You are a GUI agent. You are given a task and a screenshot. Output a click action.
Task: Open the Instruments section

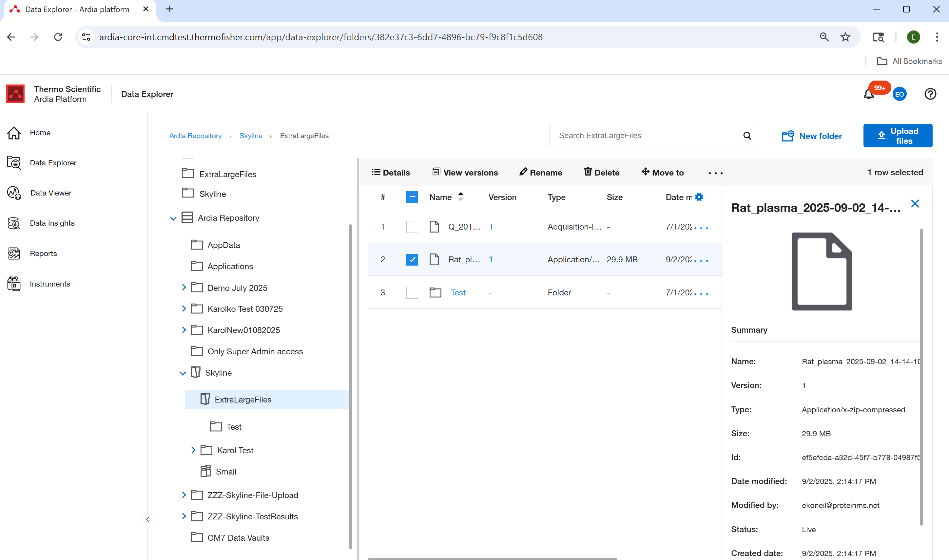pyautogui.click(x=50, y=284)
